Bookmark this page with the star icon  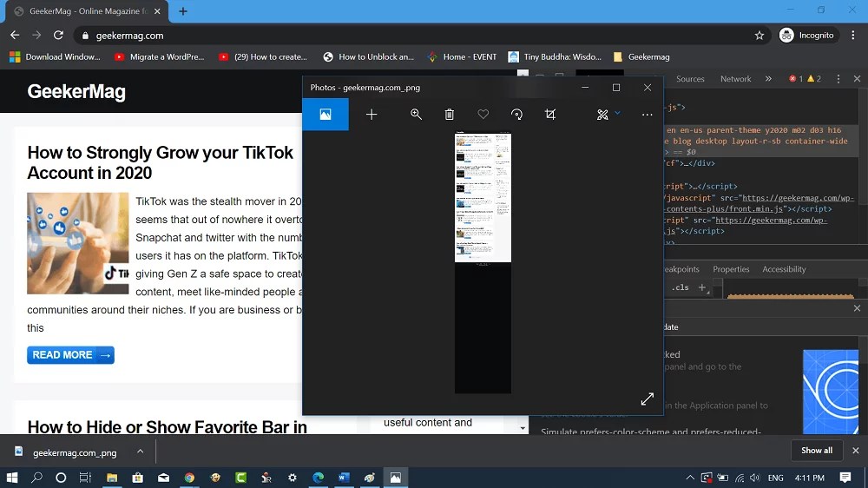[759, 36]
